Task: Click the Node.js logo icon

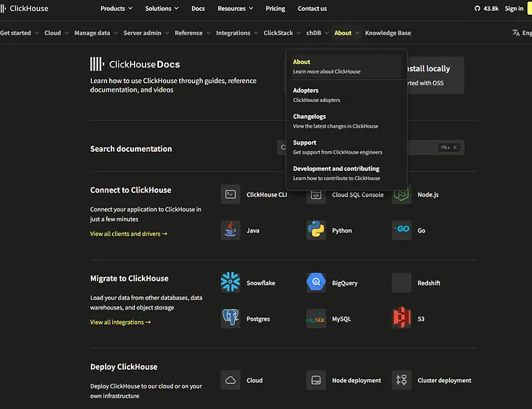Action: point(401,195)
